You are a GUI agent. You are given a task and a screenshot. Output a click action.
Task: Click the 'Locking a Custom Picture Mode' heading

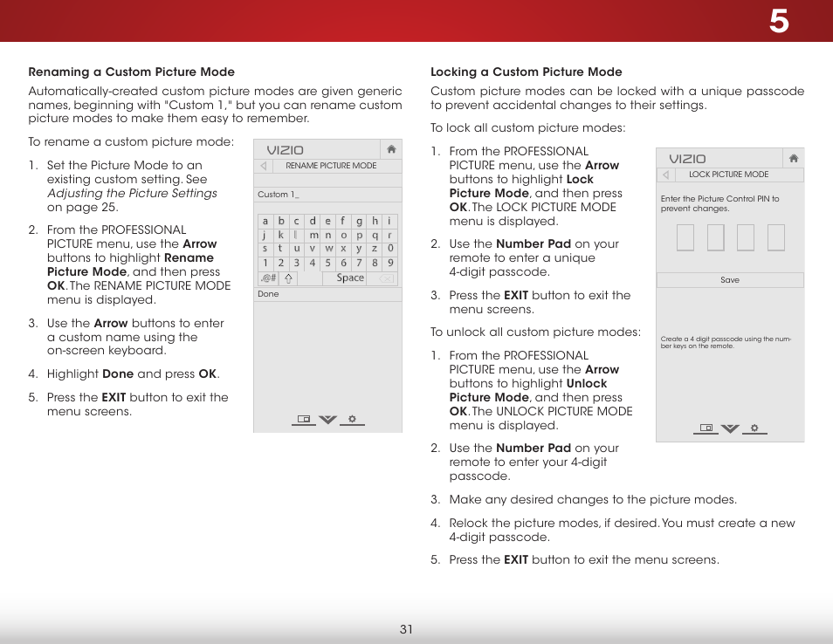pyautogui.click(x=526, y=72)
